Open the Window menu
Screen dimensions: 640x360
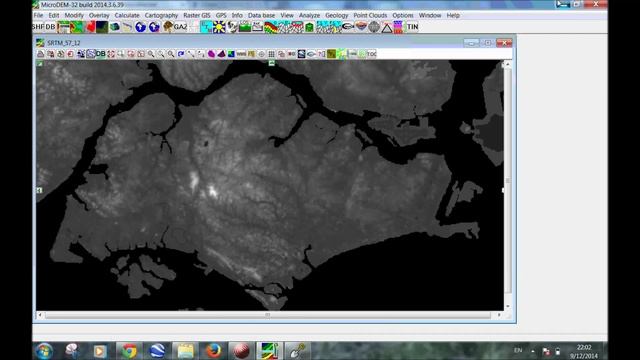click(x=430, y=15)
